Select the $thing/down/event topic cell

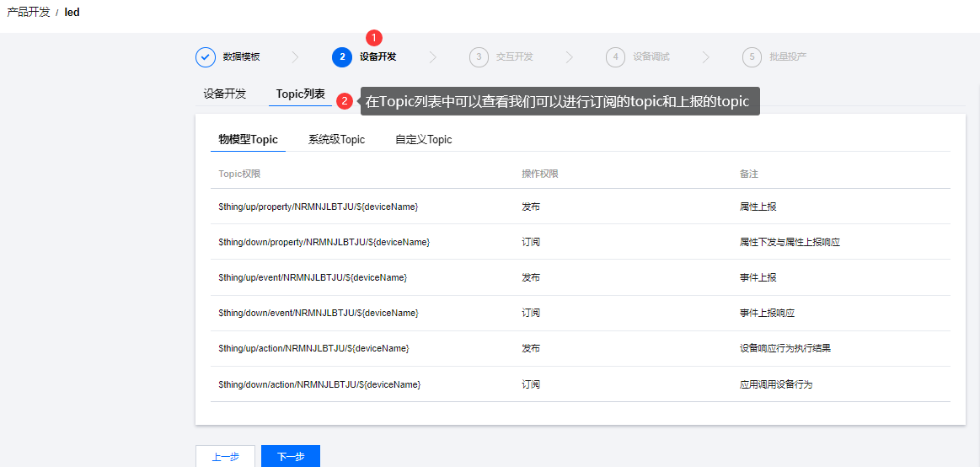pyautogui.click(x=319, y=313)
